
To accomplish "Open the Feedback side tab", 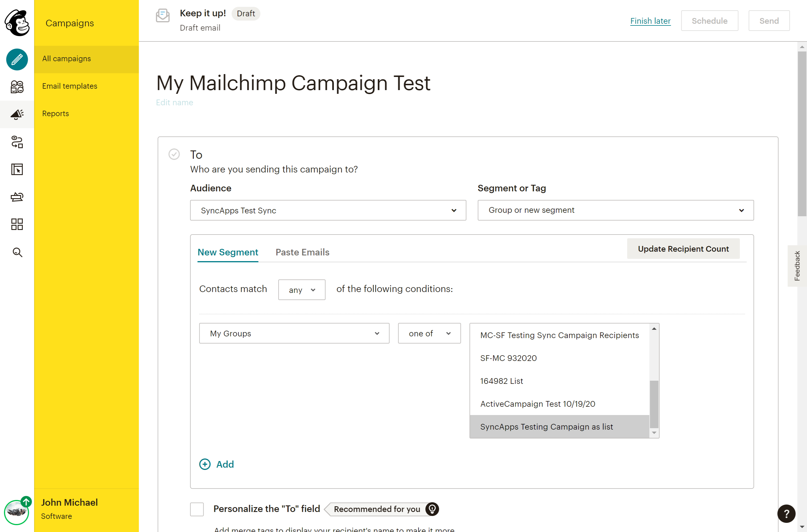I will 797,266.
